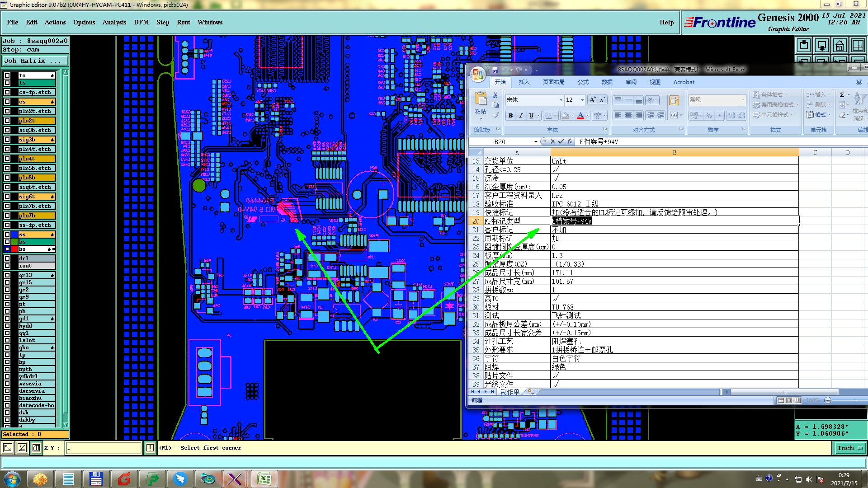Click Windows Start orb
868x488 pixels.
click(12, 479)
